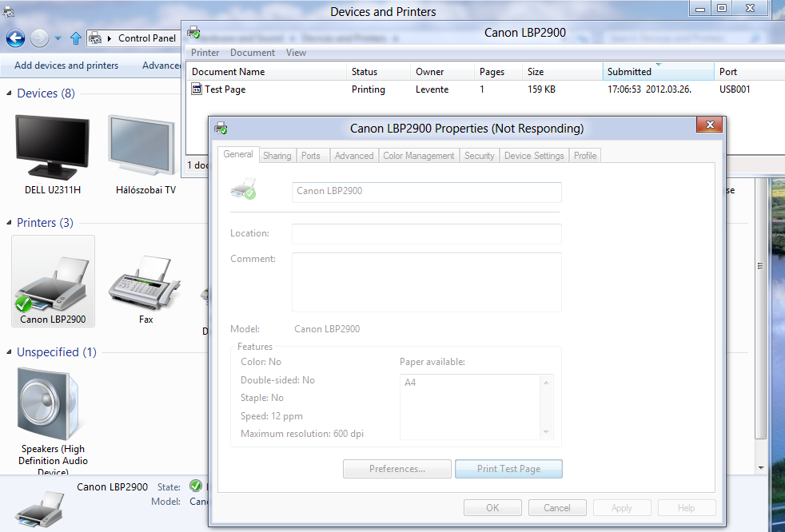
Task: Select the Speakers High Definition Audio device
Action: click(x=53, y=419)
